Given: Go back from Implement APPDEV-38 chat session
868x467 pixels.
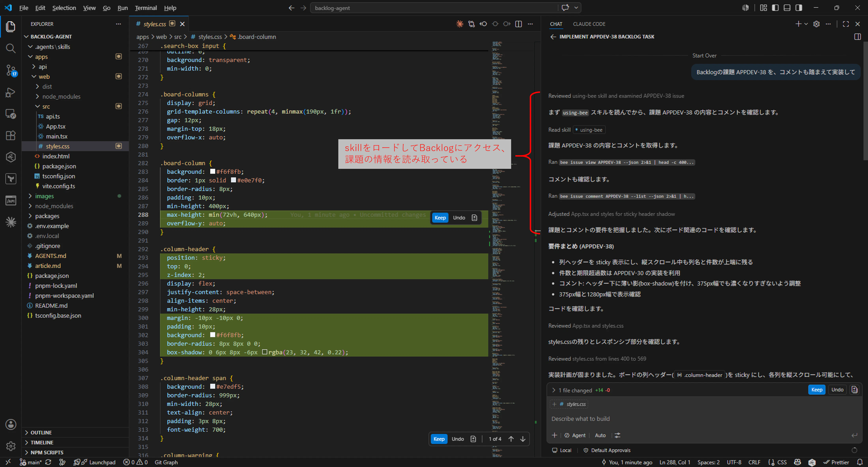Looking at the screenshot, I should pyautogui.click(x=553, y=37).
